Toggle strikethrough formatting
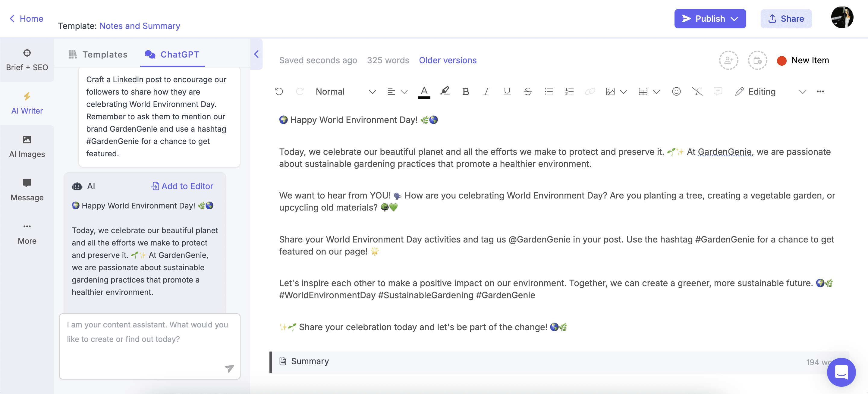This screenshot has width=868, height=394. [x=528, y=92]
